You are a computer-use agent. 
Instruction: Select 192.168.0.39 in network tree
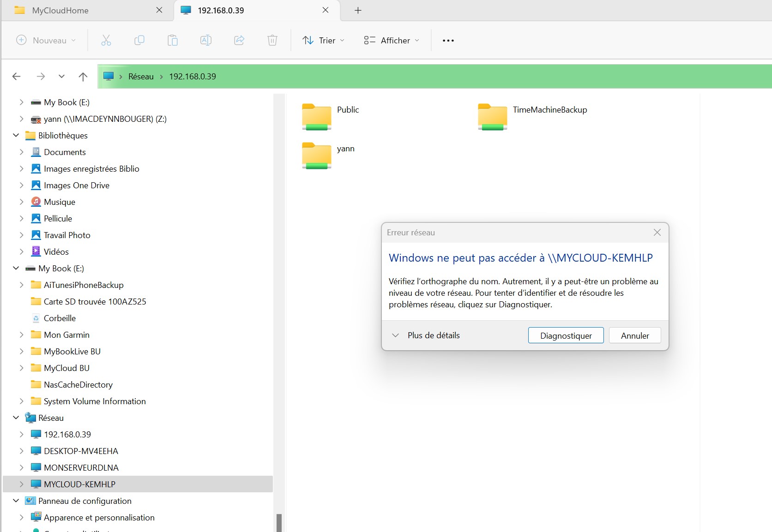click(67, 434)
